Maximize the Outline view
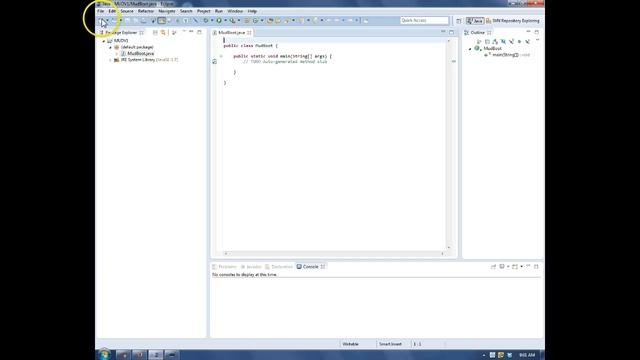The image size is (640, 360). coord(536,32)
